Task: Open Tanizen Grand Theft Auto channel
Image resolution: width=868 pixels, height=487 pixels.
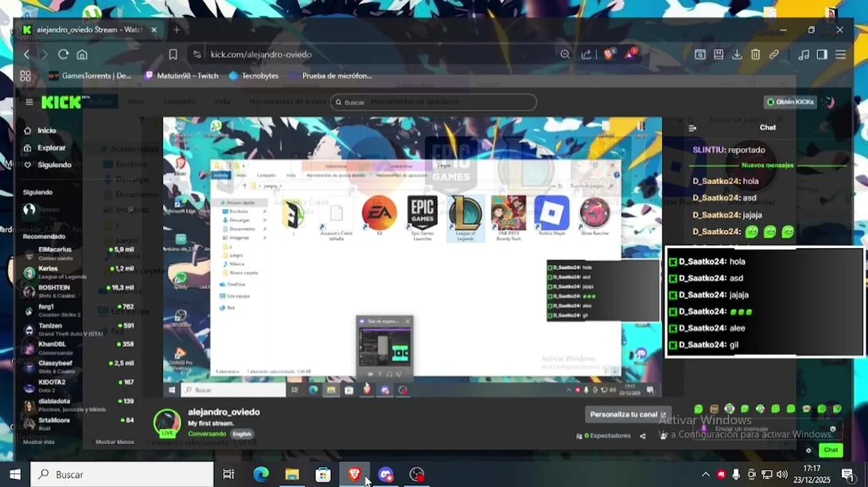Action: coord(78,329)
